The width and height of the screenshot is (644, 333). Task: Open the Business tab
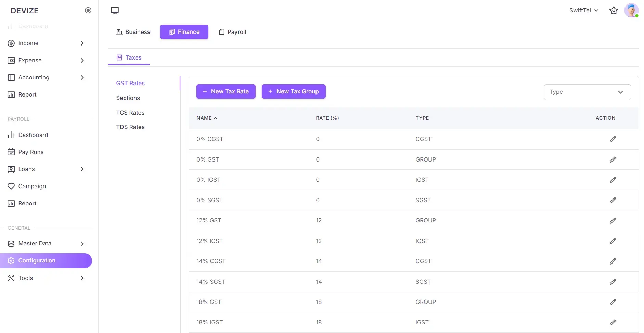click(133, 31)
